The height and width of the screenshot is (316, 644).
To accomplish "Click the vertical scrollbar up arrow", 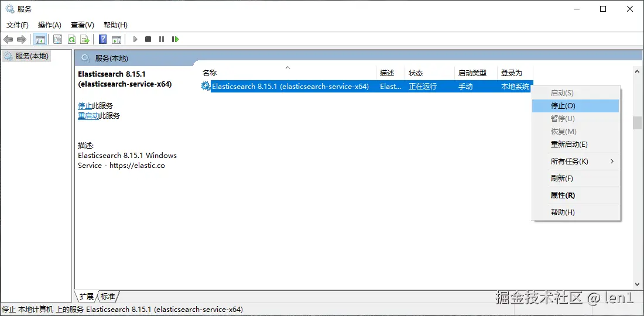I will [637, 71].
